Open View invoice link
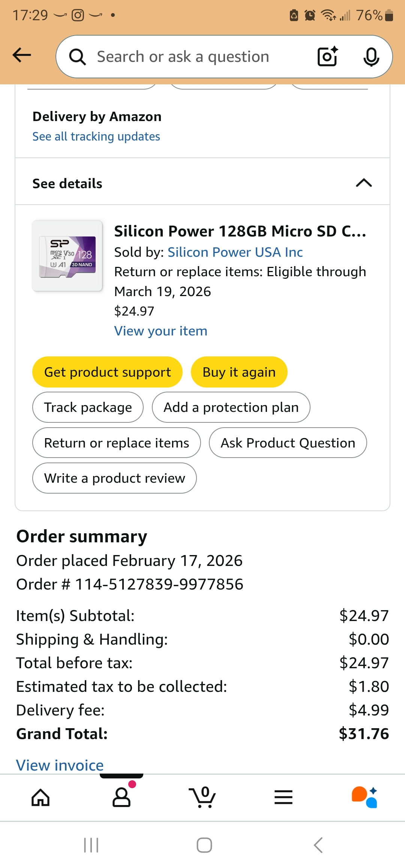The height and width of the screenshot is (868, 405). click(60, 765)
